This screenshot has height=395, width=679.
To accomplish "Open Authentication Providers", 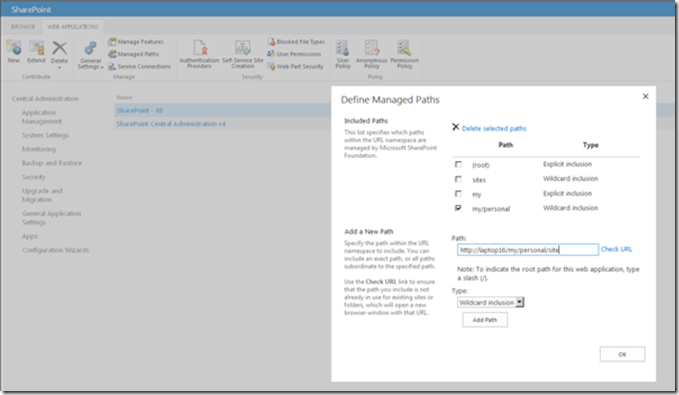I will click(199, 54).
